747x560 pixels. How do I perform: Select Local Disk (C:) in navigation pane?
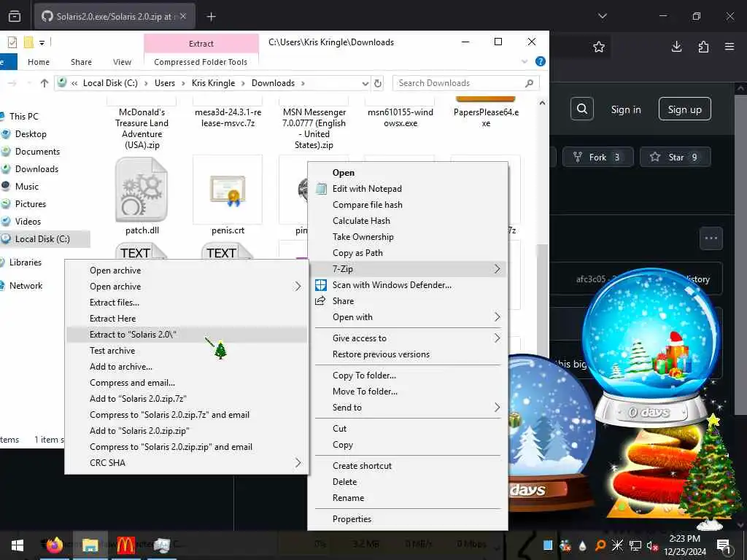click(42, 239)
